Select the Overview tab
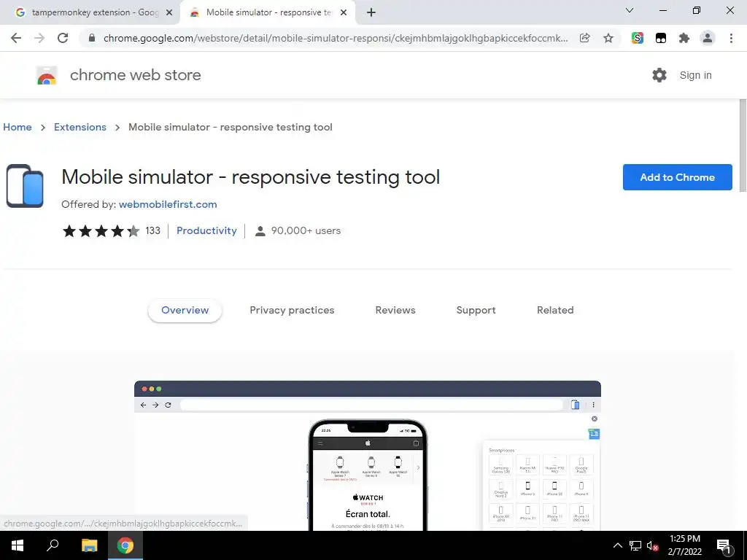 [185, 310]
